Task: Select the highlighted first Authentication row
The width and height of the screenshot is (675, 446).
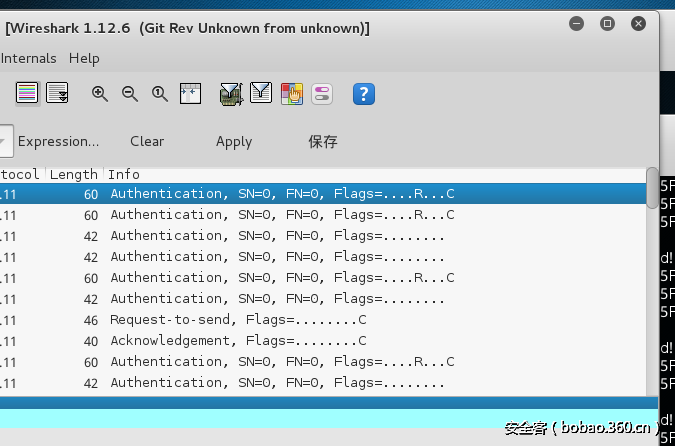Action: pyautogui.click(x=323, y=194)
